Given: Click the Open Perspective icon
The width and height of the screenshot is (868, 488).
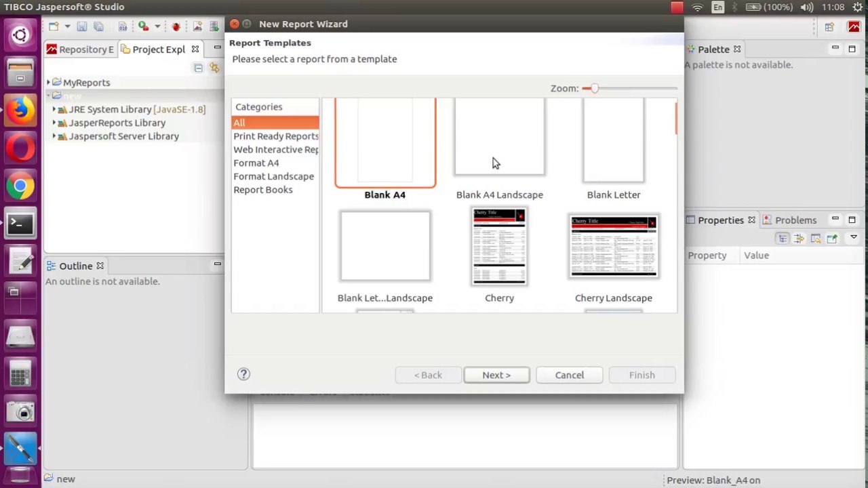Looking at the screenshot, I should pyautogui.click(x=829, y=27).
